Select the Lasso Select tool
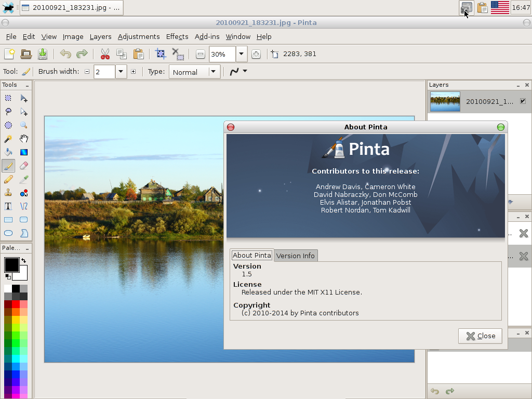 click(8, 112)
